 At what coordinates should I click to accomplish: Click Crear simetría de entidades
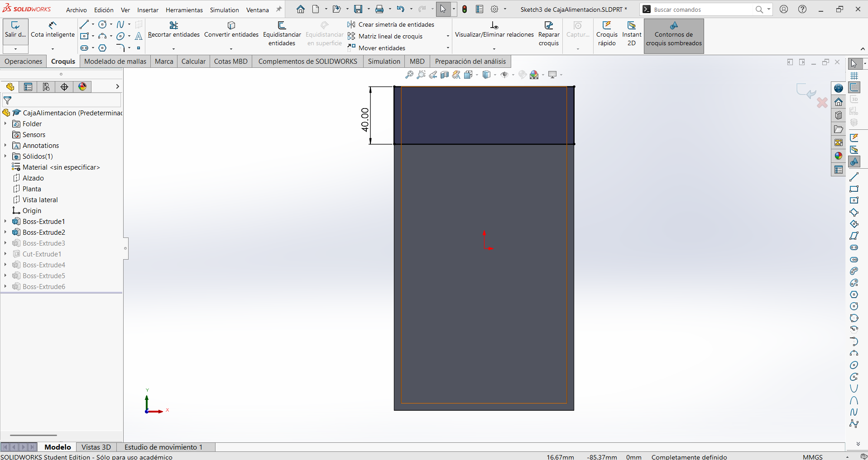(391, 24)
